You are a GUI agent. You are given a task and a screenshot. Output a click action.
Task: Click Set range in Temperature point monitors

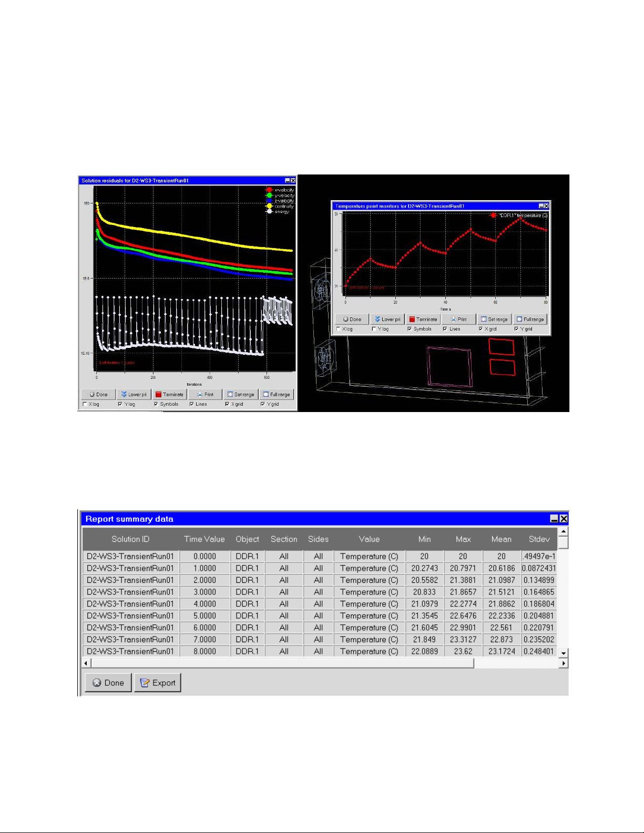click(494, 319)
